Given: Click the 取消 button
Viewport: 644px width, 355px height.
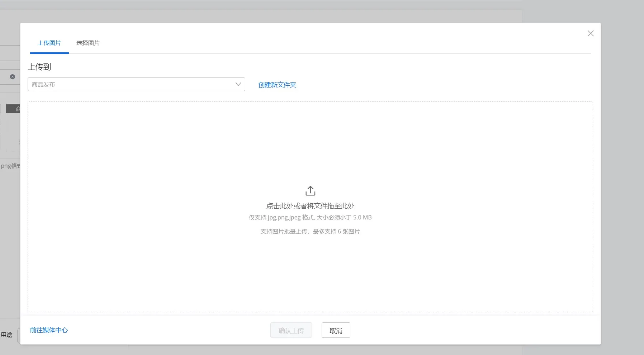Looking at the screenshot, I should pos(336,330).
